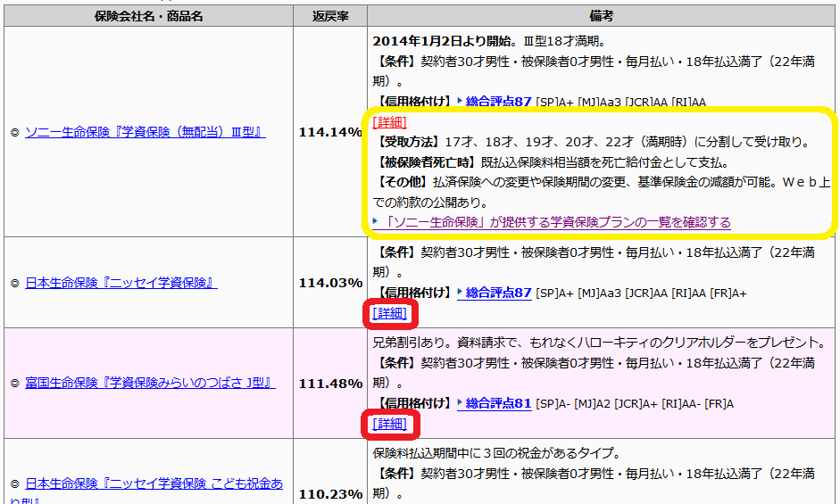Click the 備考 column header

coord(601,16)
